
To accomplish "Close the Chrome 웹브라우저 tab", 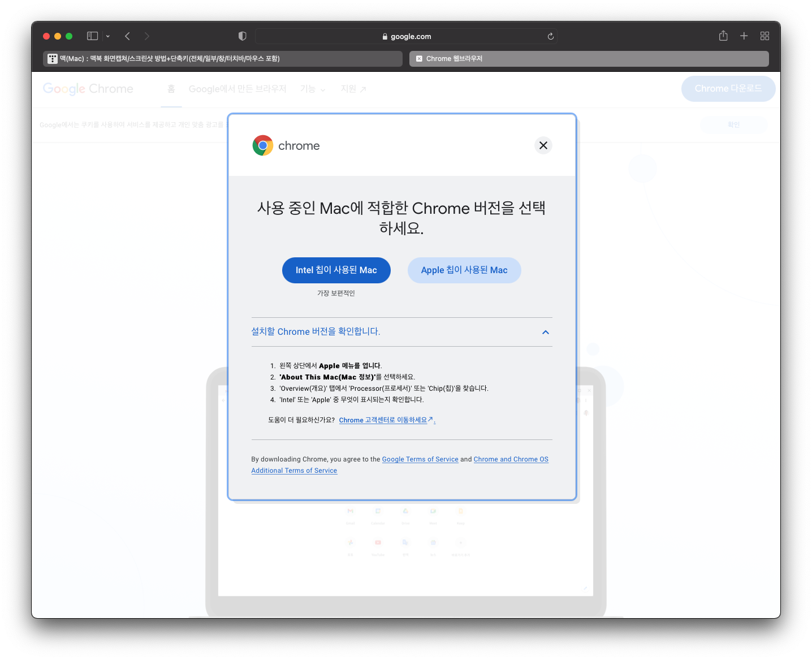I will (419, 58).
